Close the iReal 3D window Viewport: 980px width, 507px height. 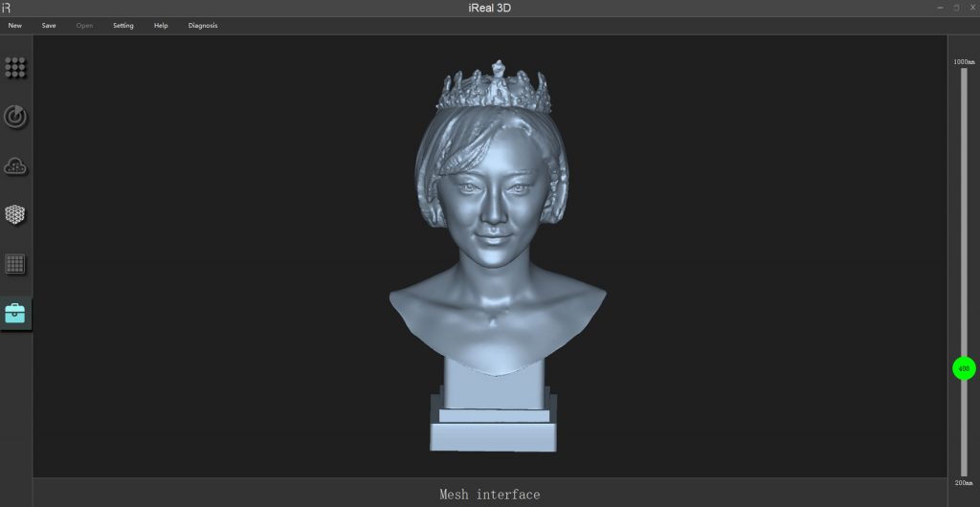972,8
